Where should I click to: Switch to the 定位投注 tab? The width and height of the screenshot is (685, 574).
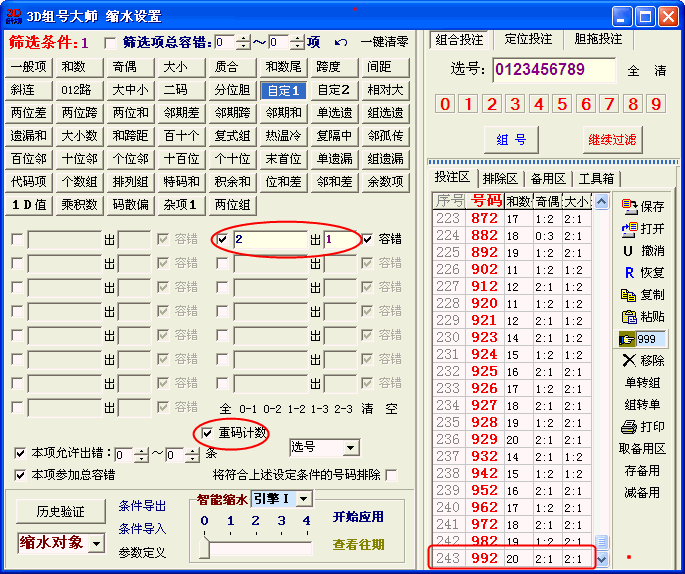click(527, 39)
